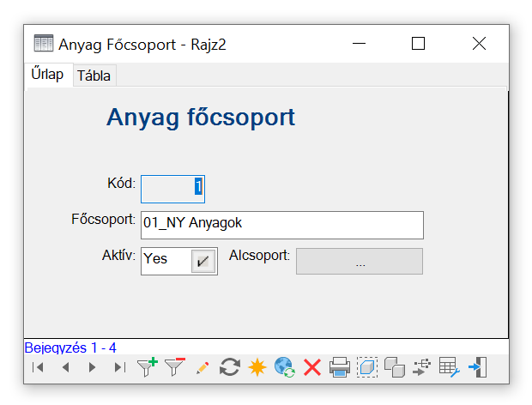Go to the first record

click(x=38, y=367)
